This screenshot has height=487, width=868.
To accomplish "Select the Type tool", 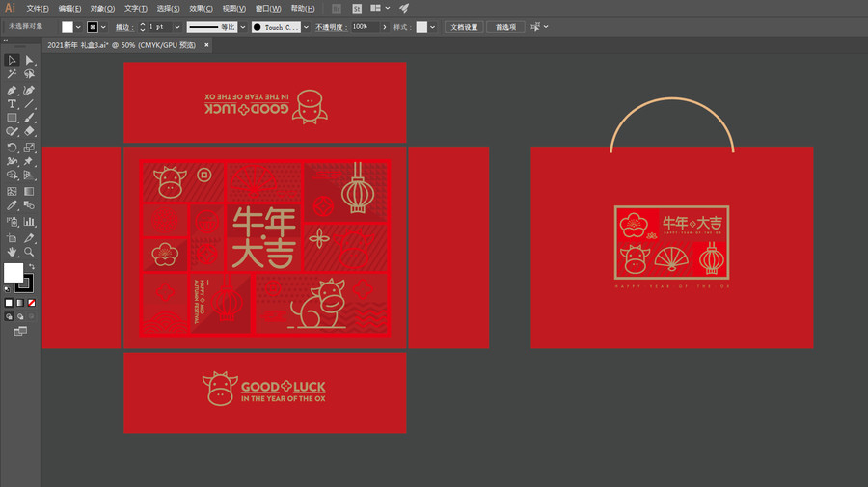I will tap(12, 103).
